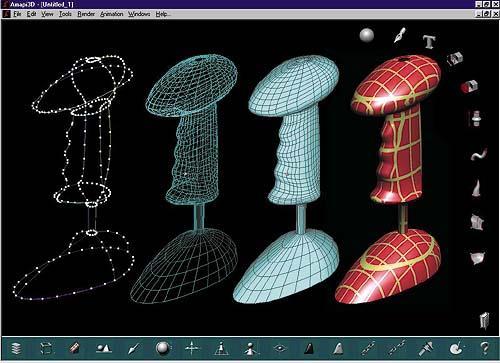Click the four-way move crosshair icon

click(192, 348)
